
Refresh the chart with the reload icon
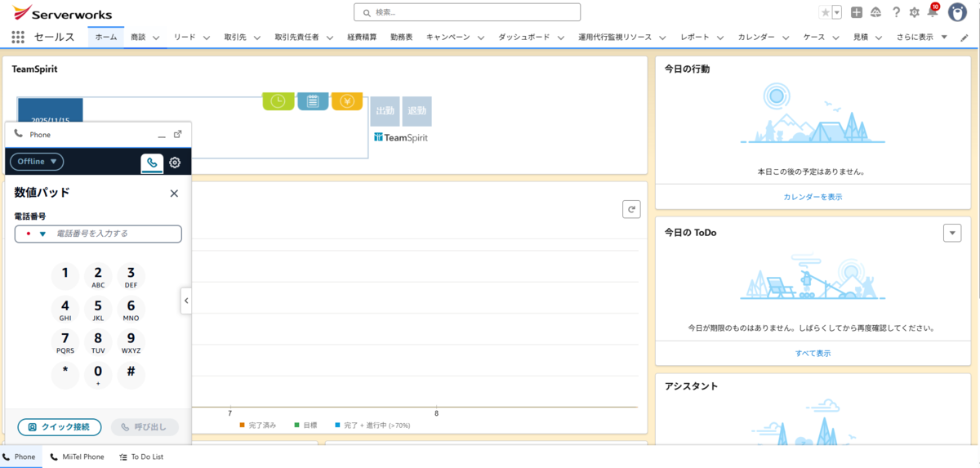point(631,209)
